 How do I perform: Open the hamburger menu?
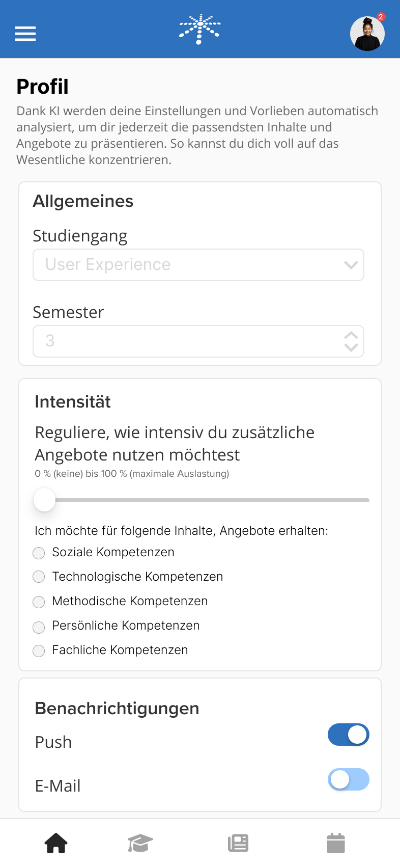pyautogui.click(x=25, y=34)
